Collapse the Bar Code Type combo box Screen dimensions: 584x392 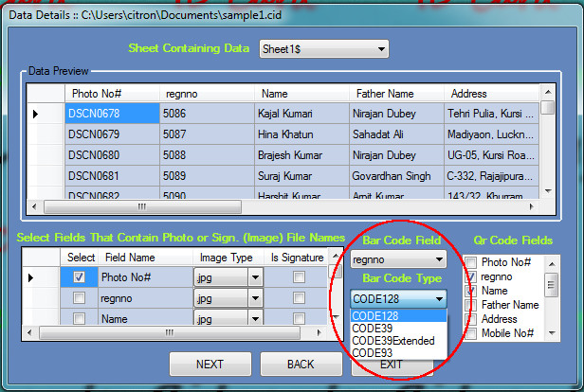tap(439, 298)
